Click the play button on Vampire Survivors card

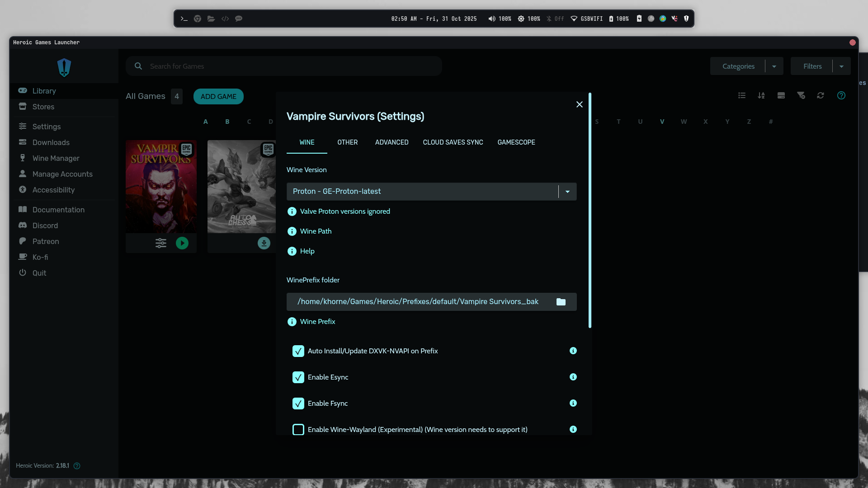(x=182, y=243)
